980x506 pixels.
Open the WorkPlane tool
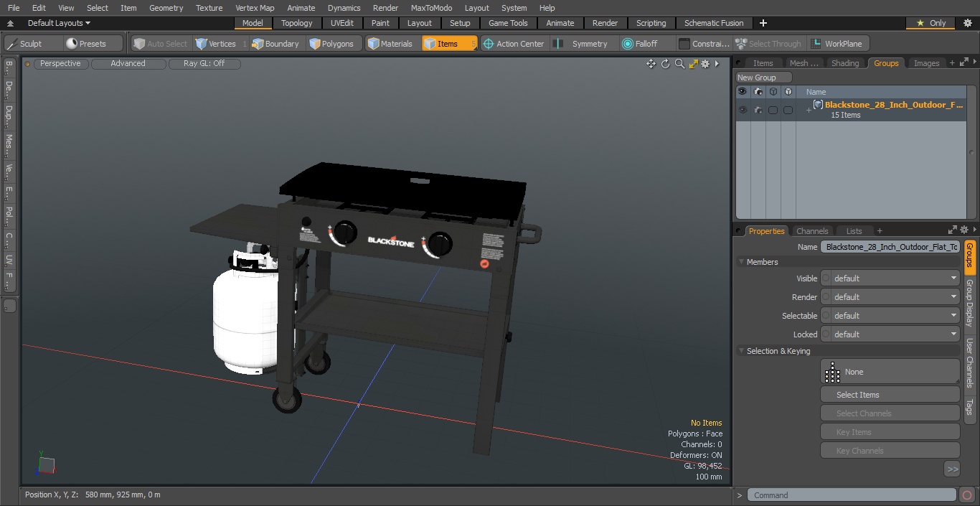tap(838, 44)
